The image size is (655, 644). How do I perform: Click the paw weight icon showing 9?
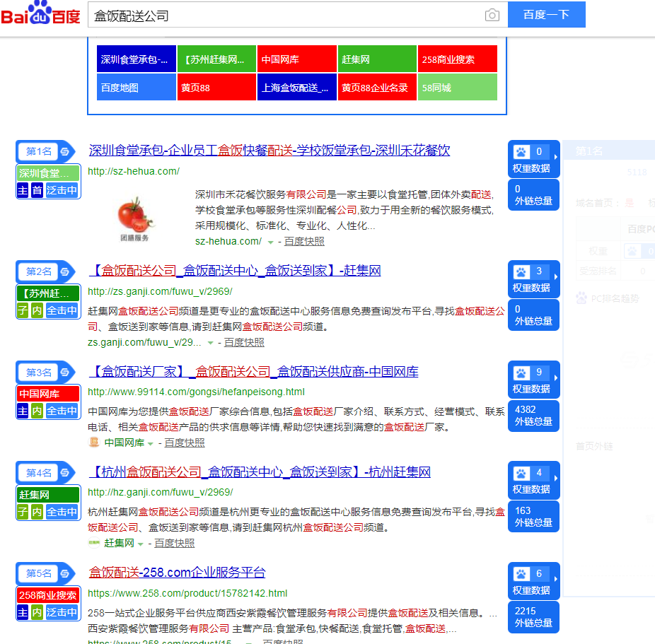click(521, 373)
